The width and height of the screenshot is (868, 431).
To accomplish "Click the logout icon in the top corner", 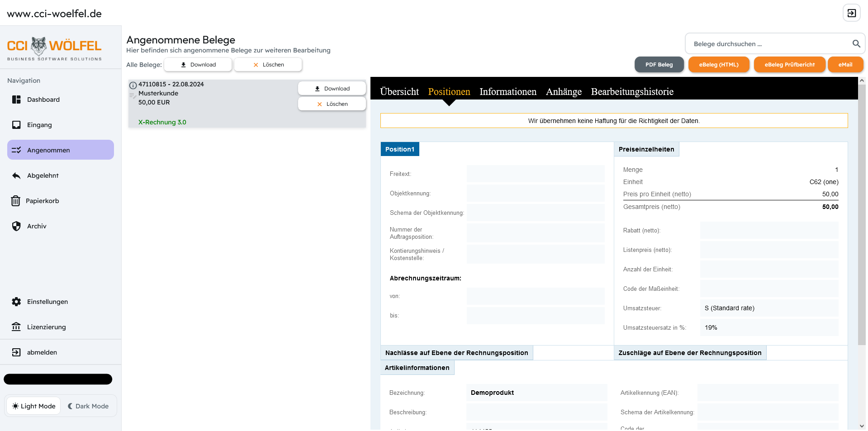I will [852, 13].
